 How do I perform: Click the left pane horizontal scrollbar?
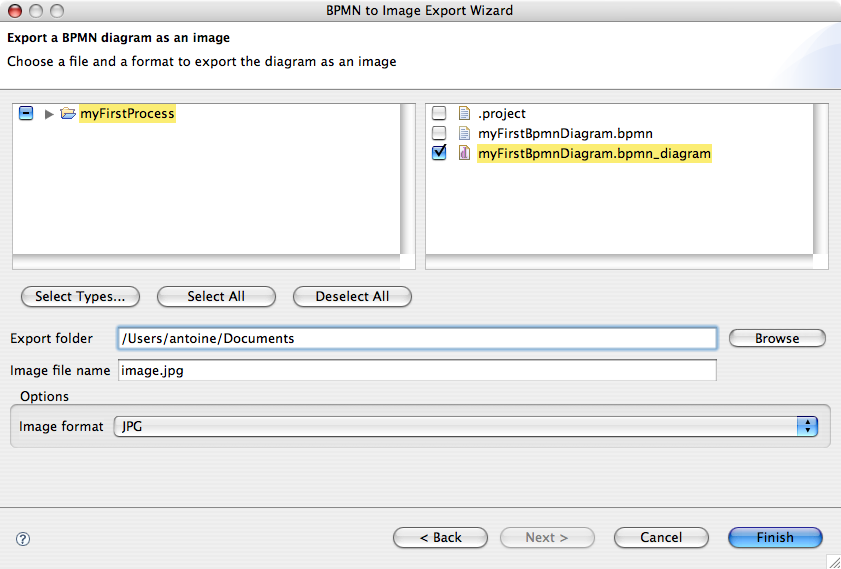coord(206,262)
